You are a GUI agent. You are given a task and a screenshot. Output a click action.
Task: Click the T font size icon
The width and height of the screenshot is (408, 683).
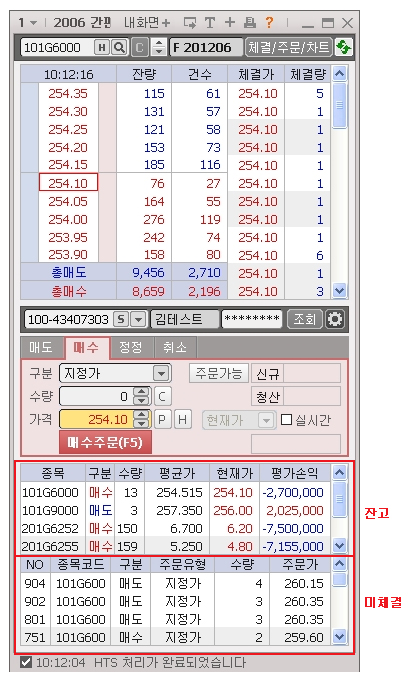pos(210,23)
